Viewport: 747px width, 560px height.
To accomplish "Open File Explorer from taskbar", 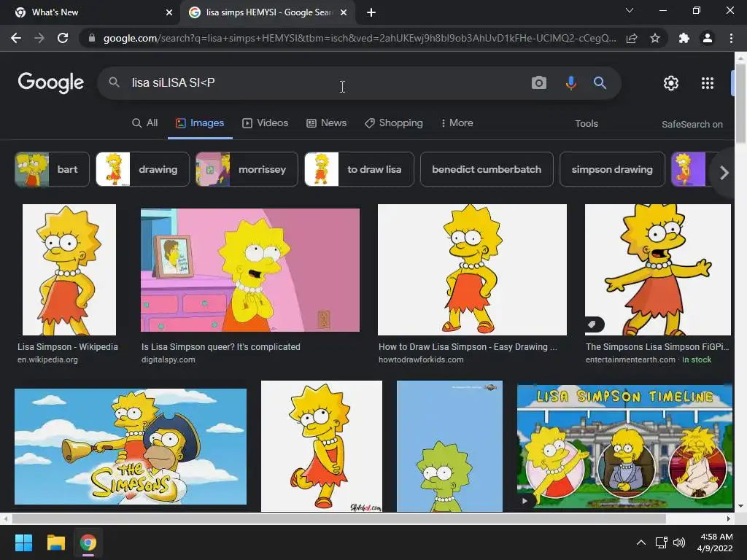I will (55, 542).
